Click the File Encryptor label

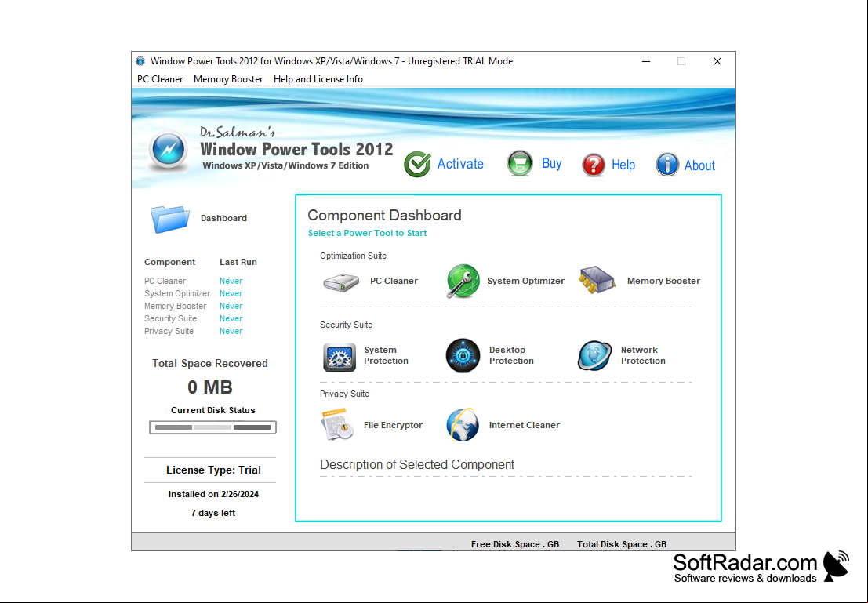point(393,425)
